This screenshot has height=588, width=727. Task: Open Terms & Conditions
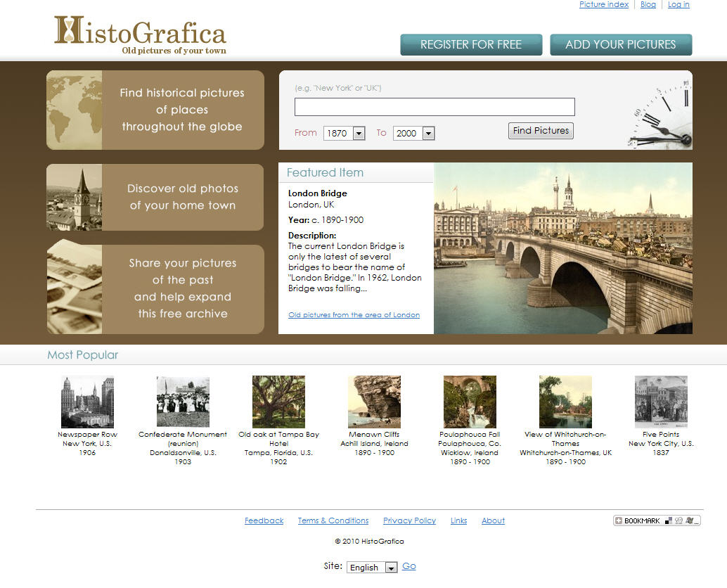point(333,520)
